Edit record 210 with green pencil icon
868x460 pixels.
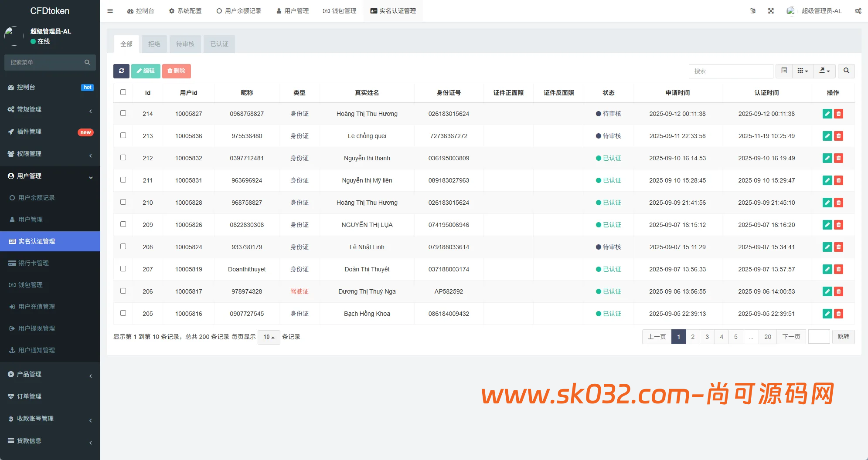[x=827, y=203]
